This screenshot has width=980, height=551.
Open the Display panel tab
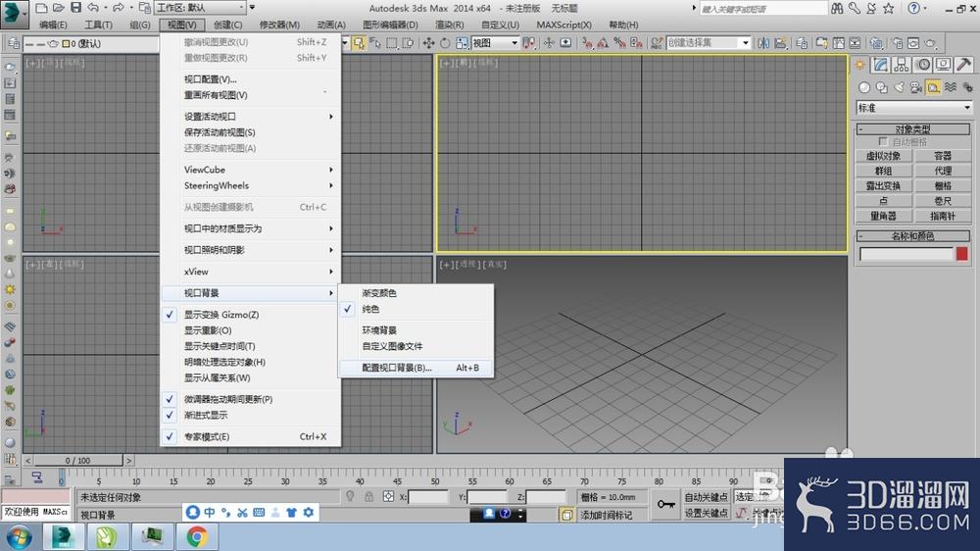(943, 65)
